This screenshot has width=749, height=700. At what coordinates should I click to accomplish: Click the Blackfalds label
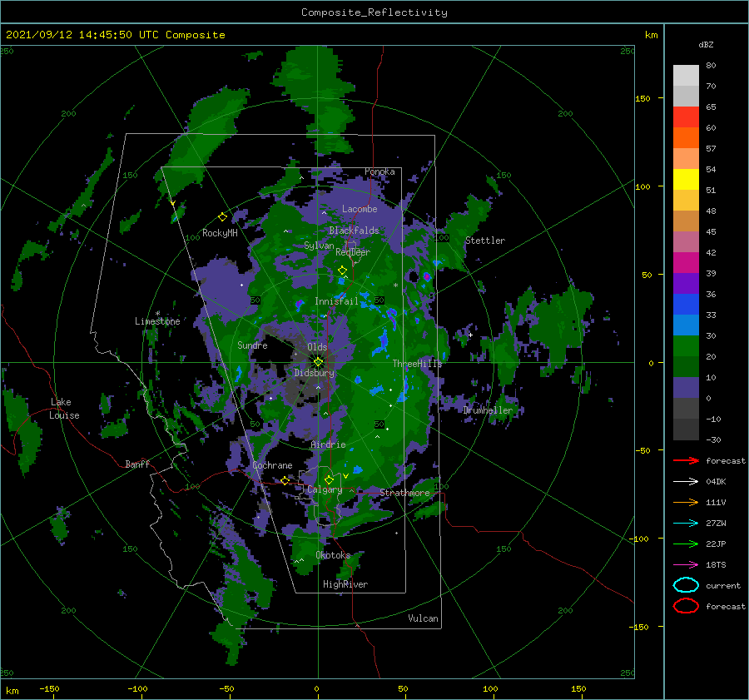click(354, 231)
